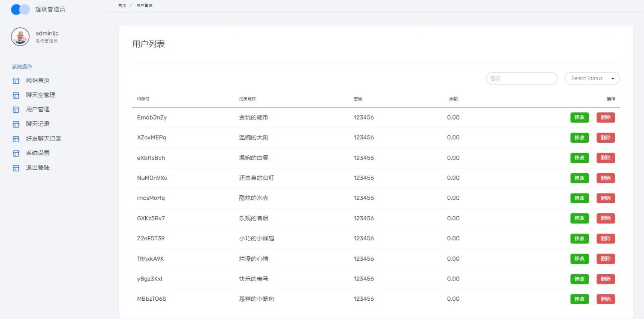Click the icon beside 网站首页 in sidebar
The width and height of the screenshot is (644, 319).
(16, 81)
